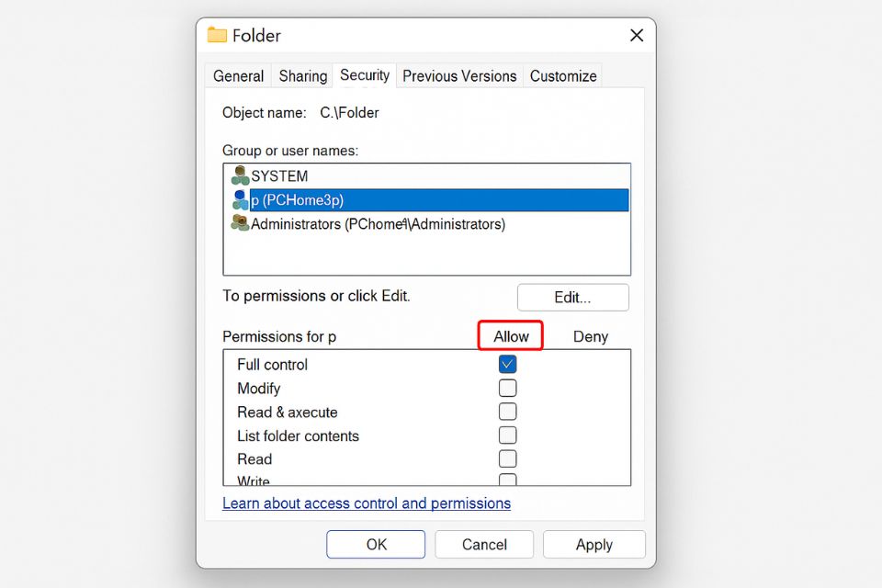
Task: Open Learn about access control link
Action: coord(367,503)
